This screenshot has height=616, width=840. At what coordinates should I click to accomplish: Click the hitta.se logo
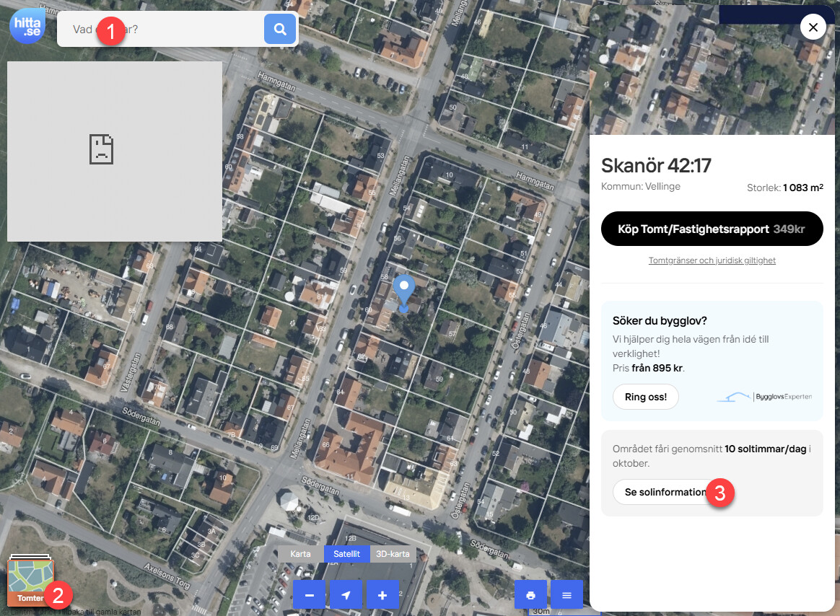pos(27,27)
